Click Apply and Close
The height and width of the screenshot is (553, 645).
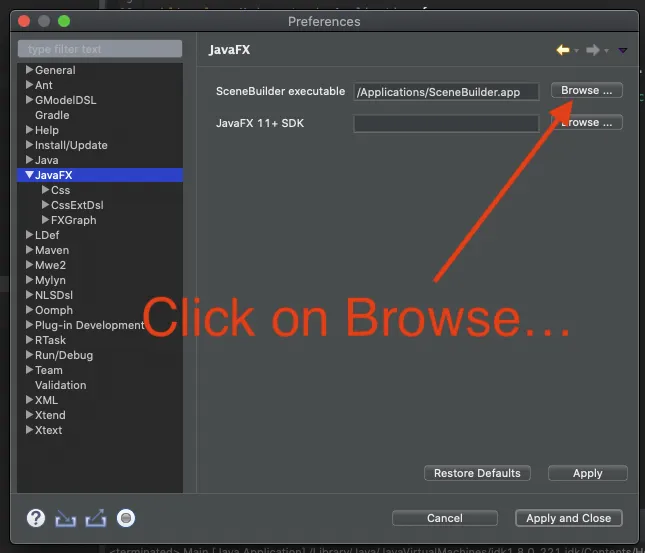(x=568, y=518)
